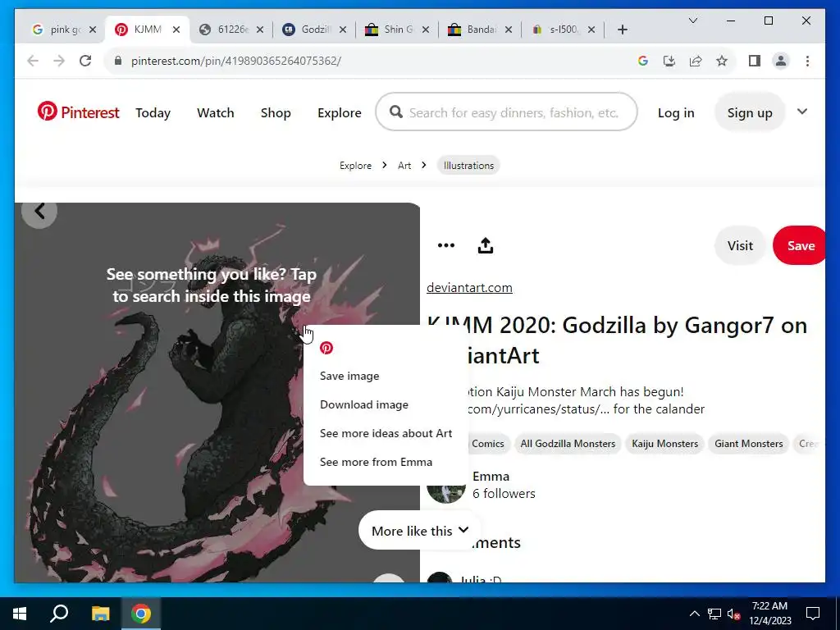This screenshot has height=630, width=840.
Task: Click the Illustrations breadcrumb chip
Action: click(468, 166)
